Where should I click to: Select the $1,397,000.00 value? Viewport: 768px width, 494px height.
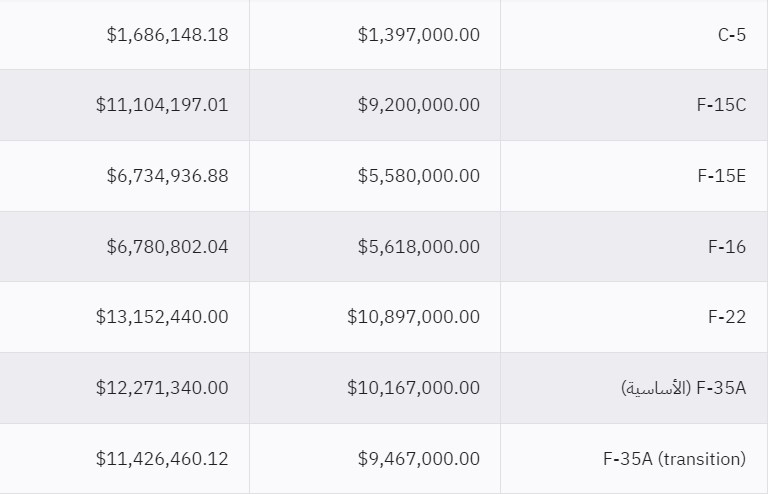pyautogui.click(x=418, y=34)
